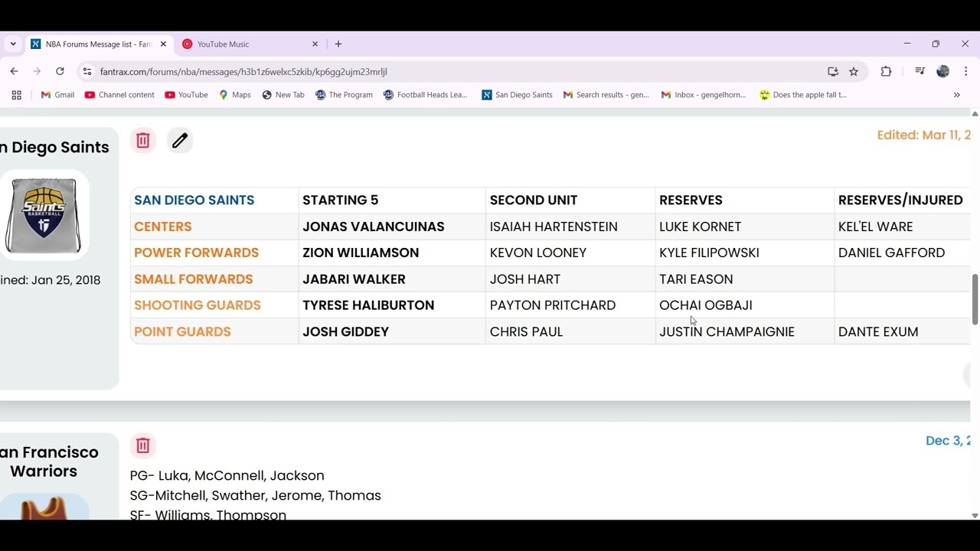Open the YouTube bookmark

[x=185, y=95]
